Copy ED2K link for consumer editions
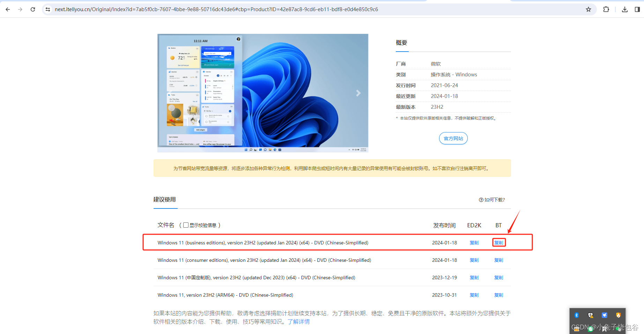 tap(474, 260)
